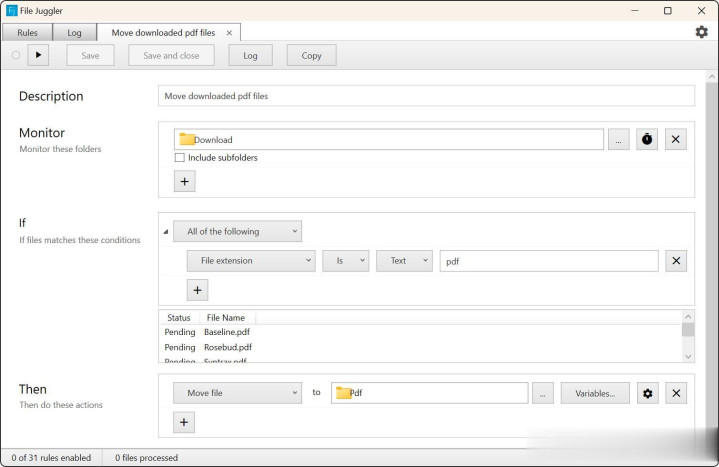Add a new condition
This screenshot has height=467, width=719.
(197, 290)
